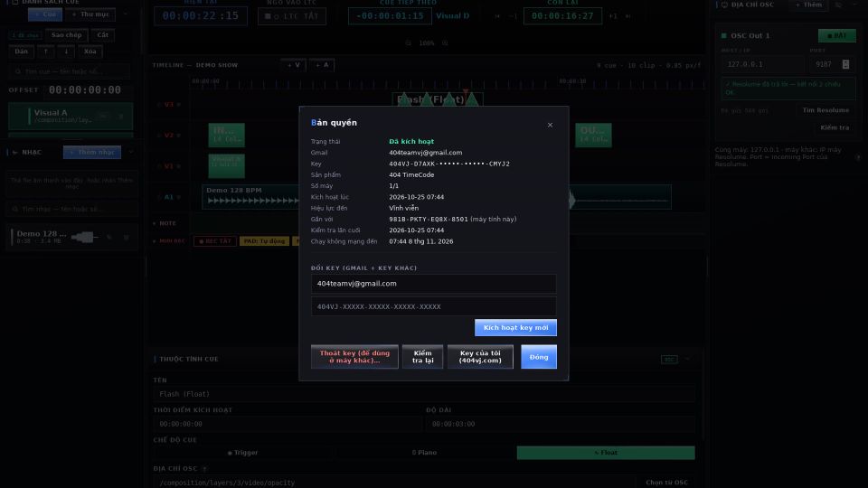Click the Đã kích hoạt status text
Image resolution: width=868 pixels, height=488 pixels.
(411, 142)
